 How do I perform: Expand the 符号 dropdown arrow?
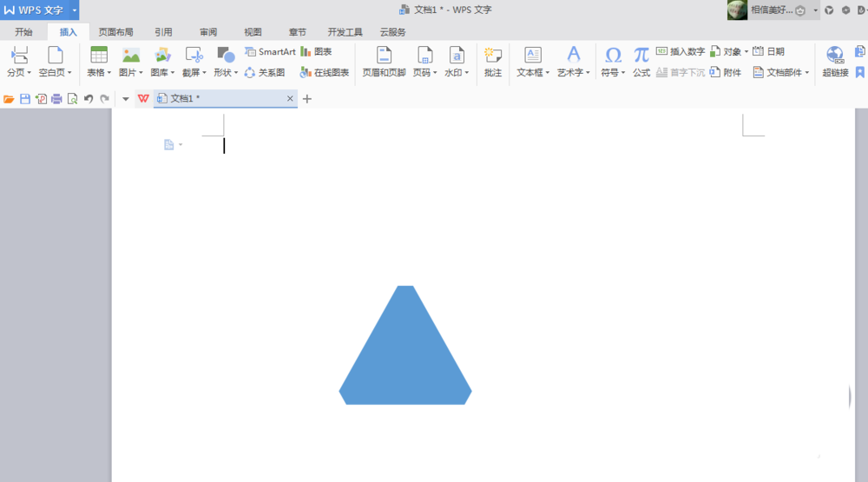click(x=622, y=73)
